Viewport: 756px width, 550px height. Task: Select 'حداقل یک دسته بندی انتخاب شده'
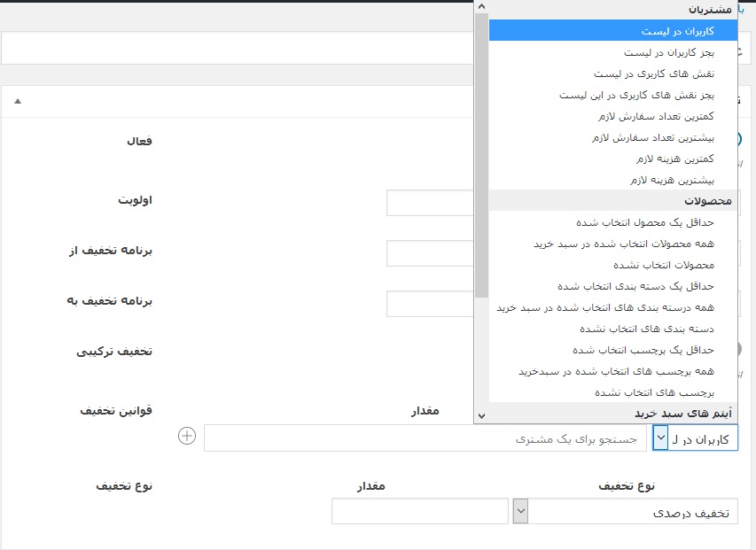point(612,286)
